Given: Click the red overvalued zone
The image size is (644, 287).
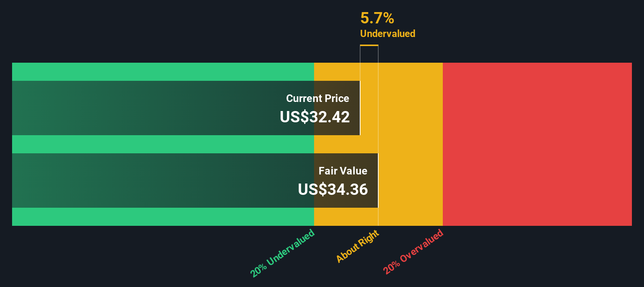Looking at the screenshot, I should (x=537, y=144).
